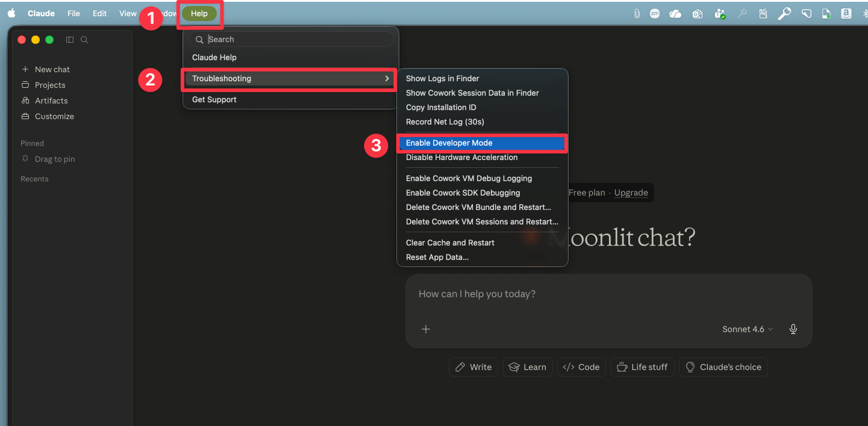Viewport: 868px width, 426px height.
Task: Toggle the sidebar panel icon
Action: click(x=70, y=40)
